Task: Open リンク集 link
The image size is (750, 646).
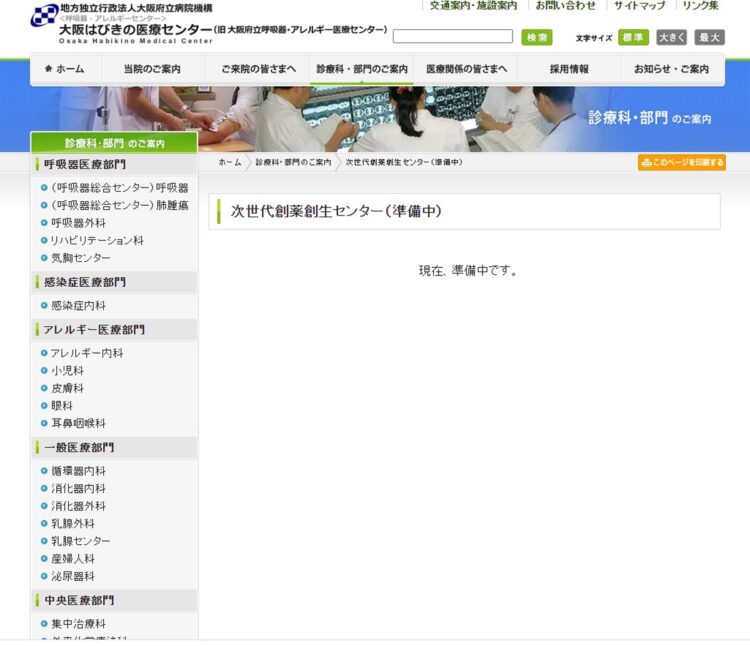Action: [700, 6]
